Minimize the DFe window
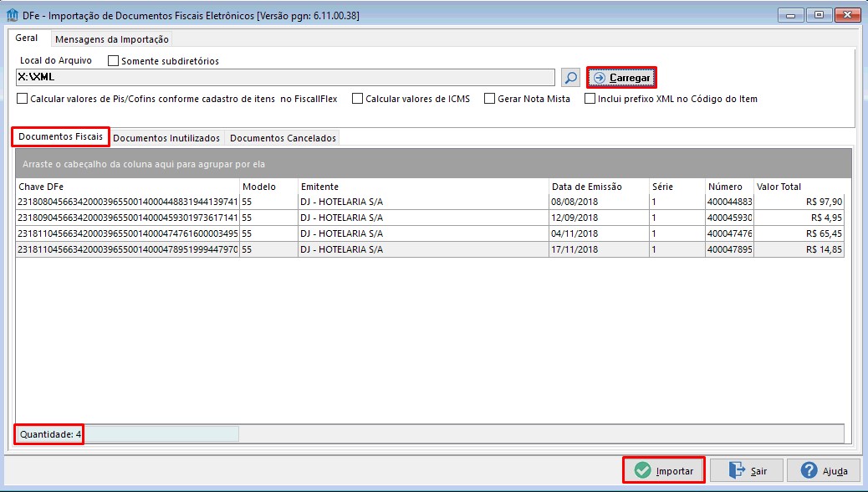Viewport: 868px width, 492px height. tap(790, 16)
